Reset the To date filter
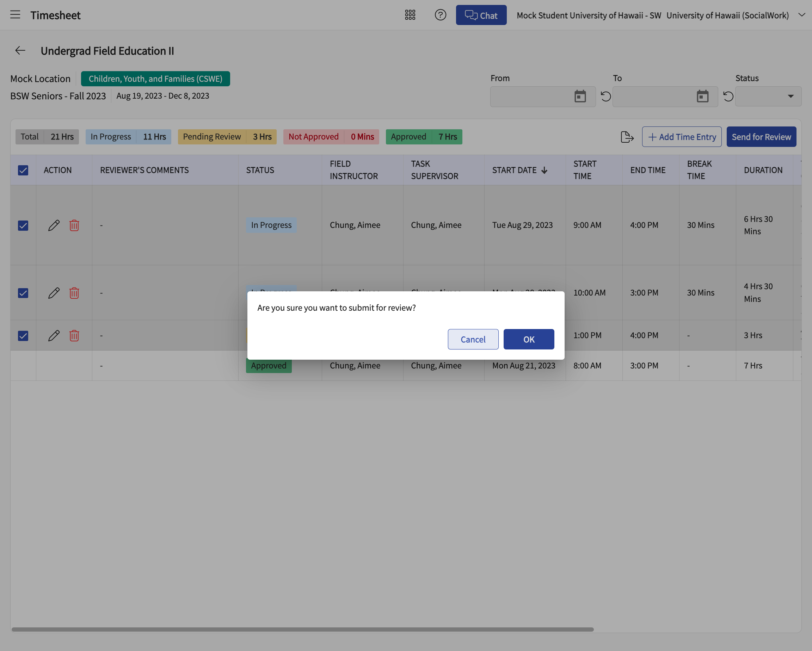The height and width of the screenshot is (651, 812). (x=728, y=97)
